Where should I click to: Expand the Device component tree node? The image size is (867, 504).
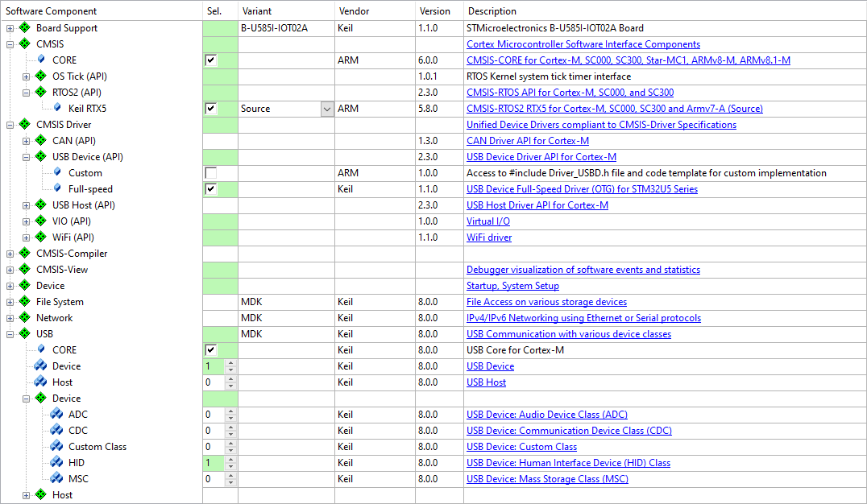(10, 286)
